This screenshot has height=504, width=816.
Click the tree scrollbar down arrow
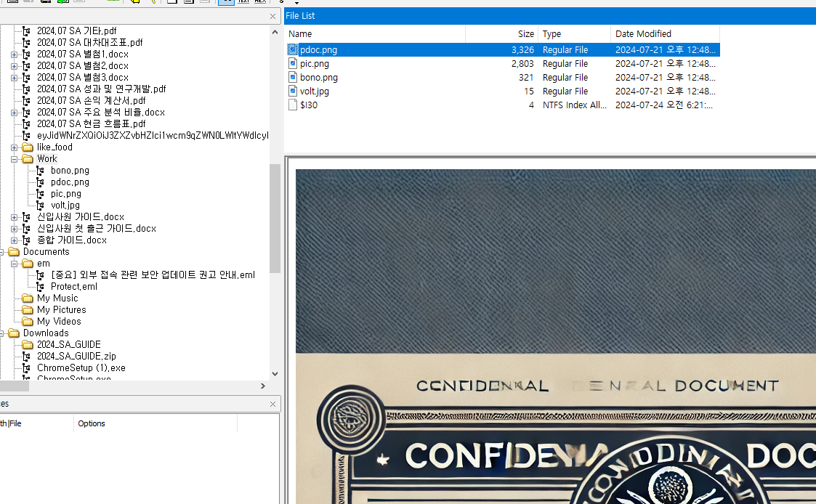click(275, 373)
